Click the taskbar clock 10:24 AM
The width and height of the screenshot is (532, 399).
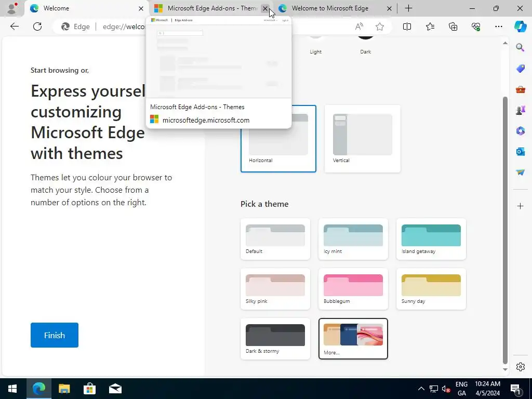pyautogui.click(x=487, y=384)
